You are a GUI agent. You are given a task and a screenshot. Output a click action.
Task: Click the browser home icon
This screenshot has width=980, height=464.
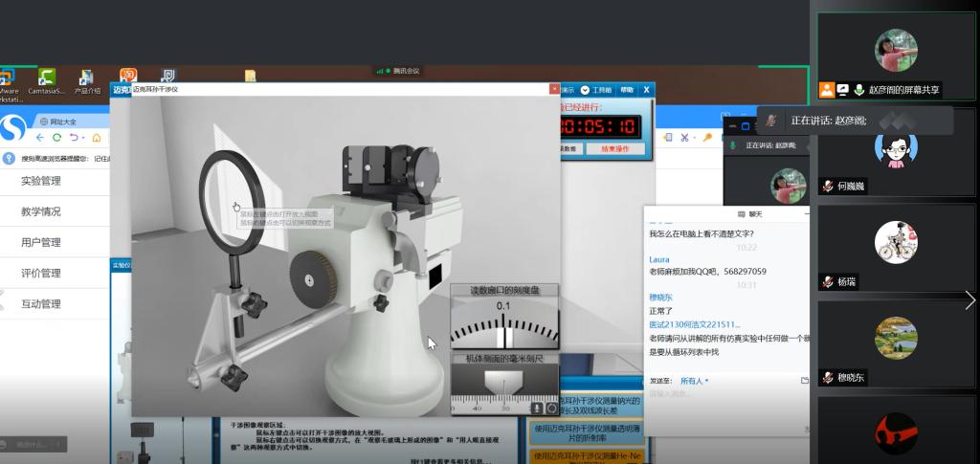click(96, 138)
